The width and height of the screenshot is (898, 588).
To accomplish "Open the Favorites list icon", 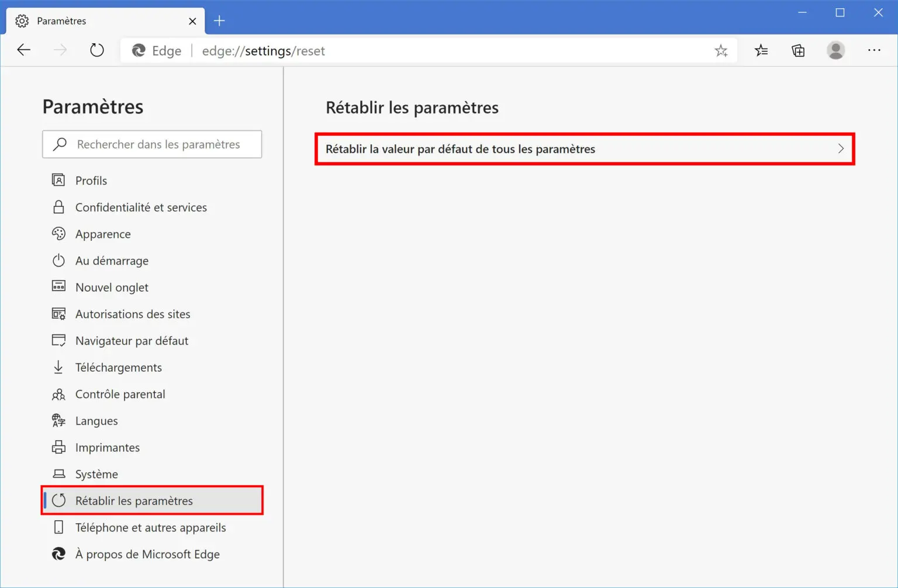I will [x=761, y=51].
